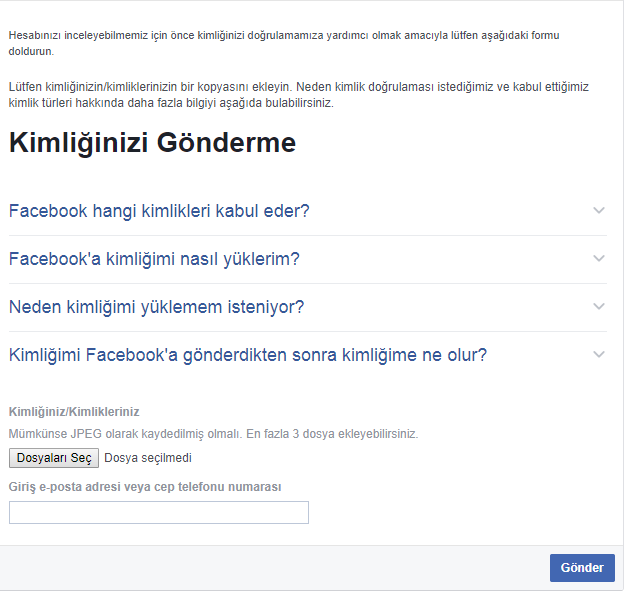This screenshot has height=591, width=634.
Task: Open 'Neden kimliğimi yüklemem isteniyor?' link
Action: (156, 307)
